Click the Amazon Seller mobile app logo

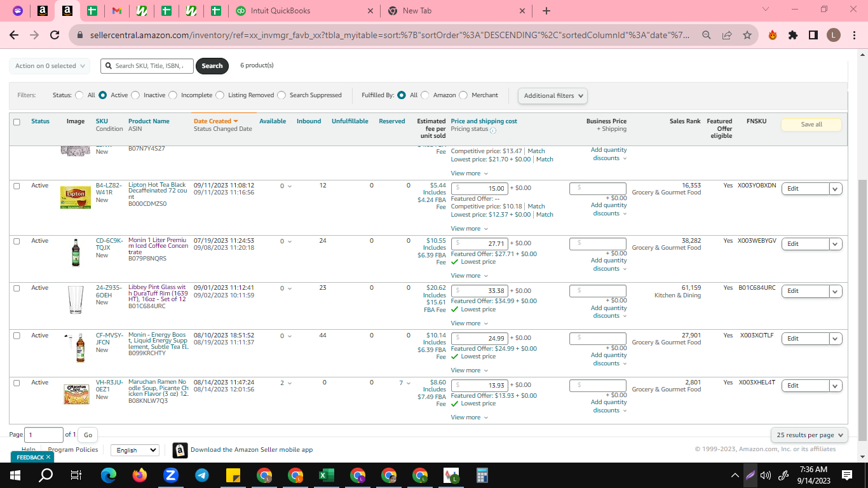click(x=180, y=450)
